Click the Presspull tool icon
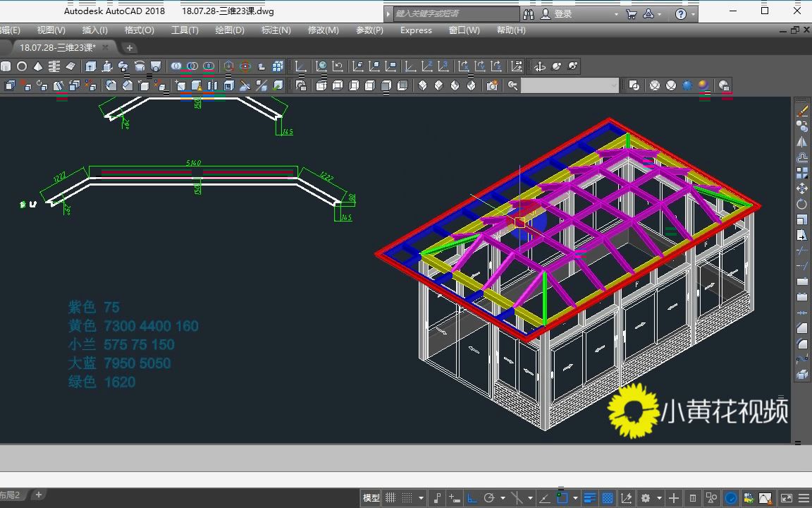The image size is (812, 508). click(106, 66)
